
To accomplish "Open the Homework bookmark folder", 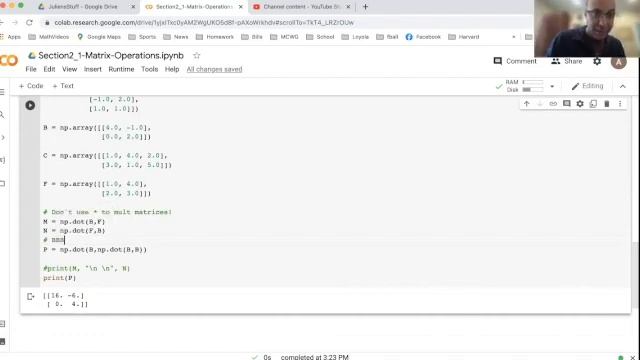I will click(215, 37).
